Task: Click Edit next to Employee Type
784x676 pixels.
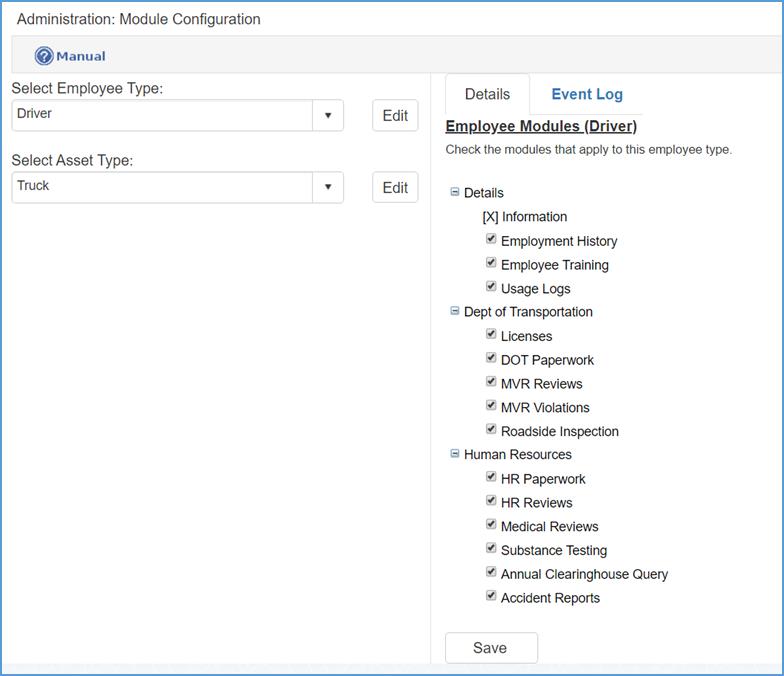Action: pyautogui.click(x=395, y=115)
